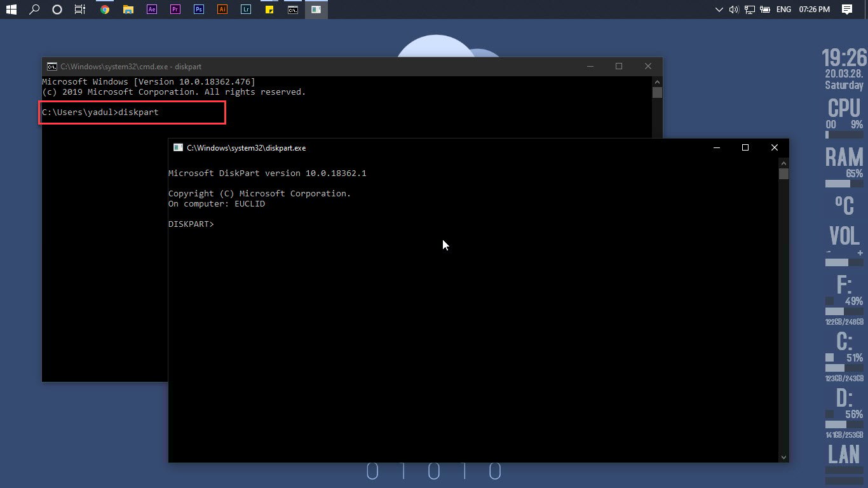Open the network tray icon
Viewport: 868px width, 488px height.
pos(750,10)
